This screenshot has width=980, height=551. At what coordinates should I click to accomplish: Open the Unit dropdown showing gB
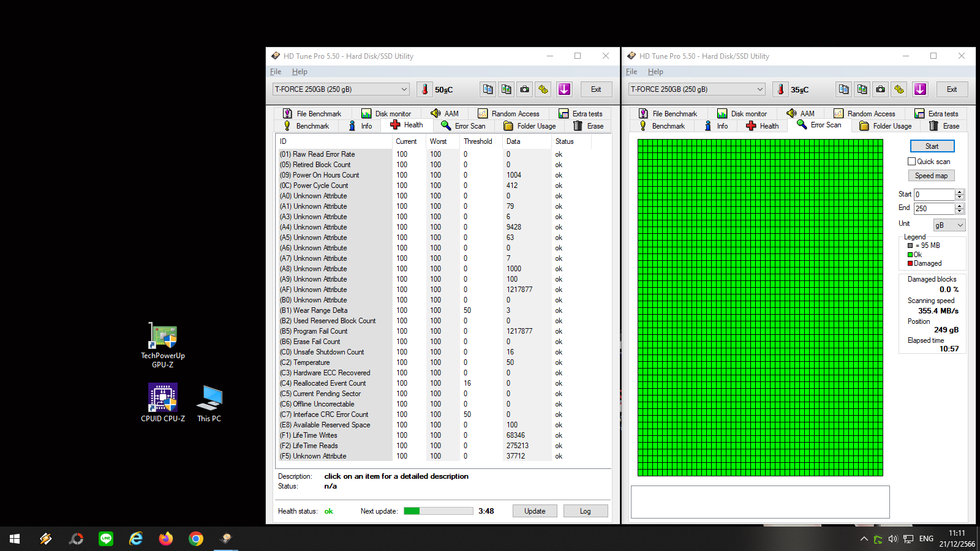pyautogui.click(x=949, y=225)
